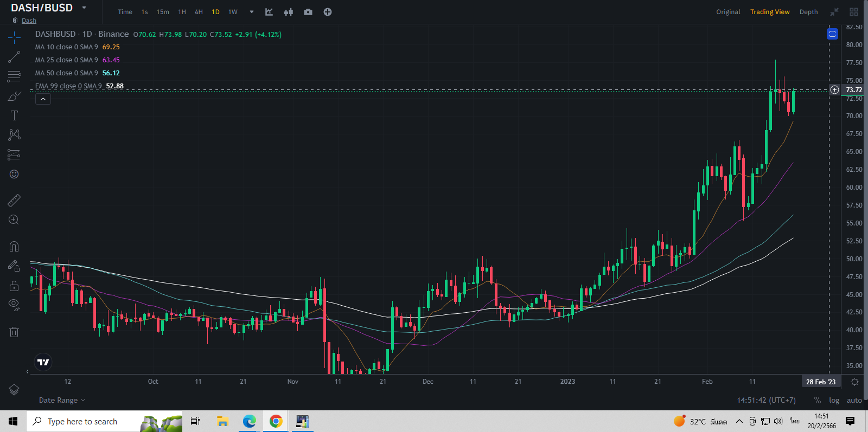Select the MA 50 indicator legend
Image resolution: width=868 pixels, height=432 pixels.
[x=78, y=73]
